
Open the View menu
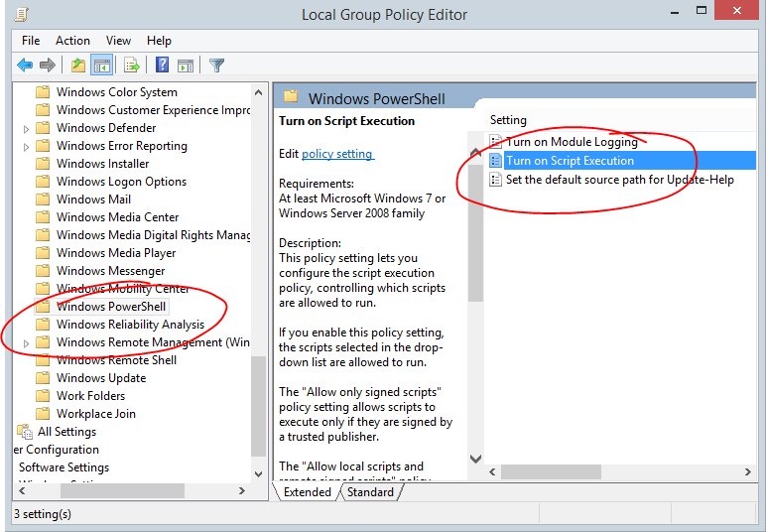[118, 41]
